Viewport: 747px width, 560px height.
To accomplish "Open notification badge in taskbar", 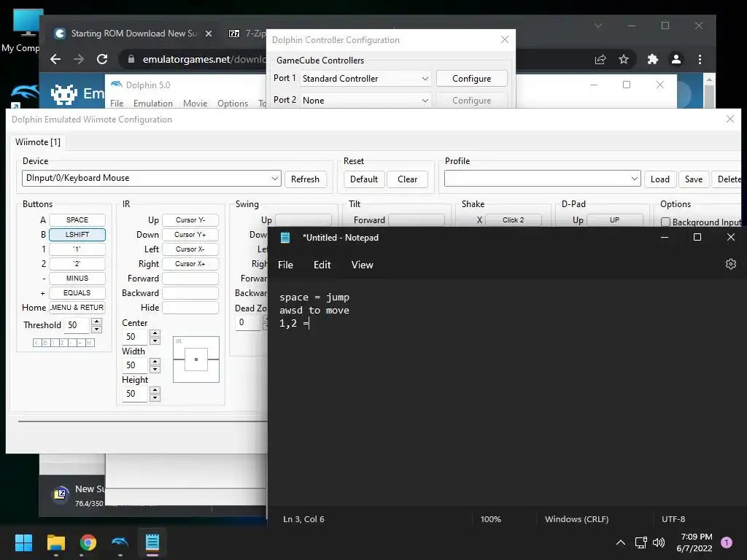I will 726,542.
